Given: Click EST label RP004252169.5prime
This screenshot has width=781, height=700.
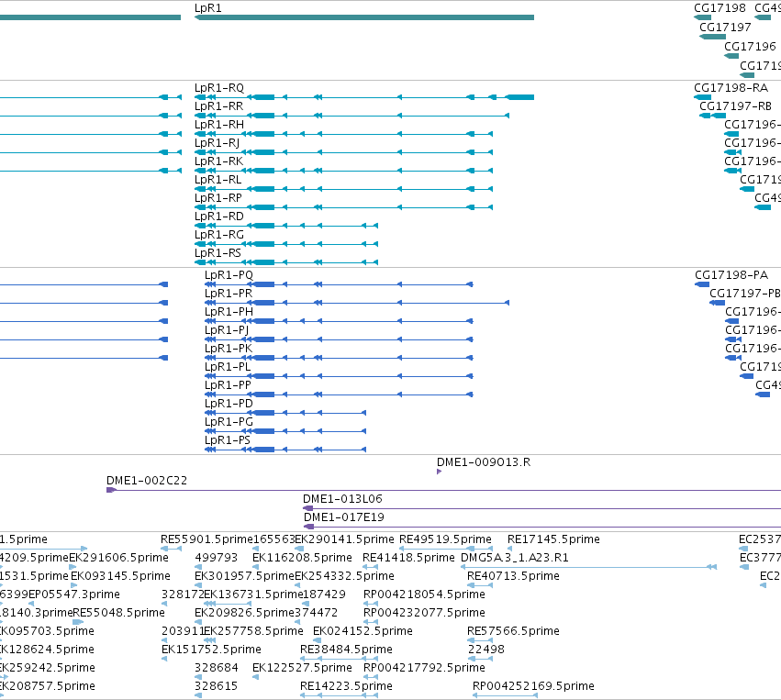Looking at the screenshot, I should pos(533,686).
